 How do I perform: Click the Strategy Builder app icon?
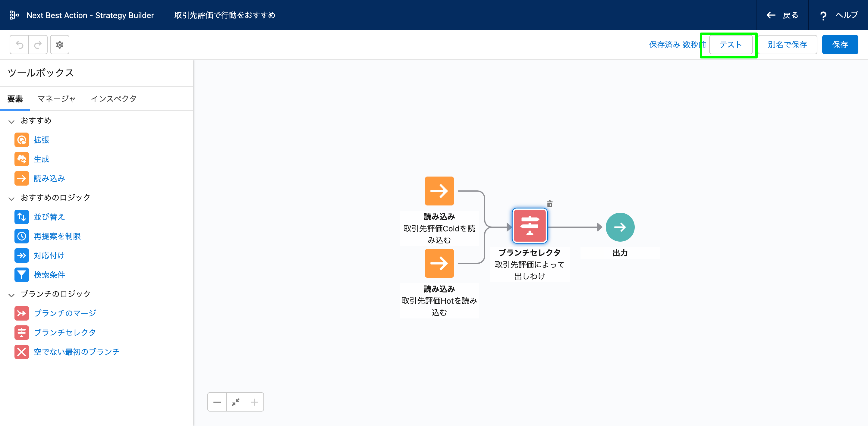point(14,15)
